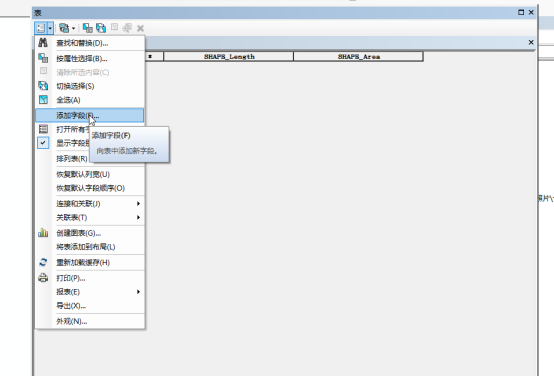The height and width of the screenshot is (377, 554).
Task: Click the Table Options button in the toolbar
Action: click(x=43, y=28)
